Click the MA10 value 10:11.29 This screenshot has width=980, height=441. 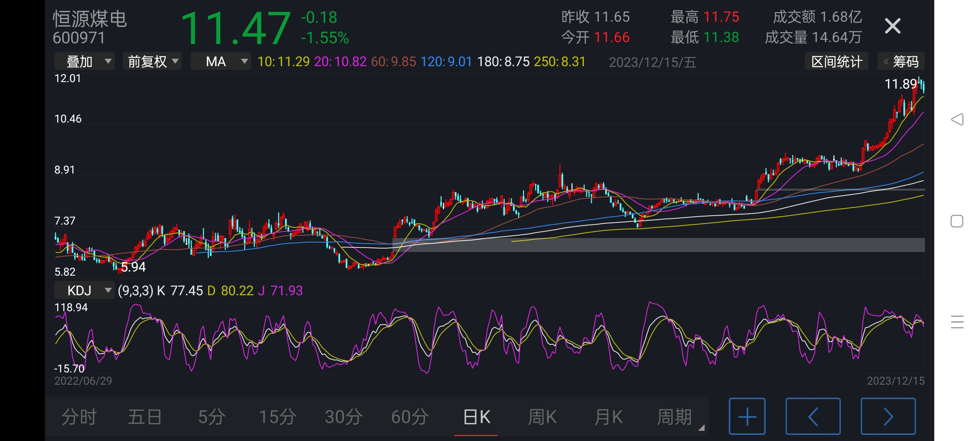point(284,62)
